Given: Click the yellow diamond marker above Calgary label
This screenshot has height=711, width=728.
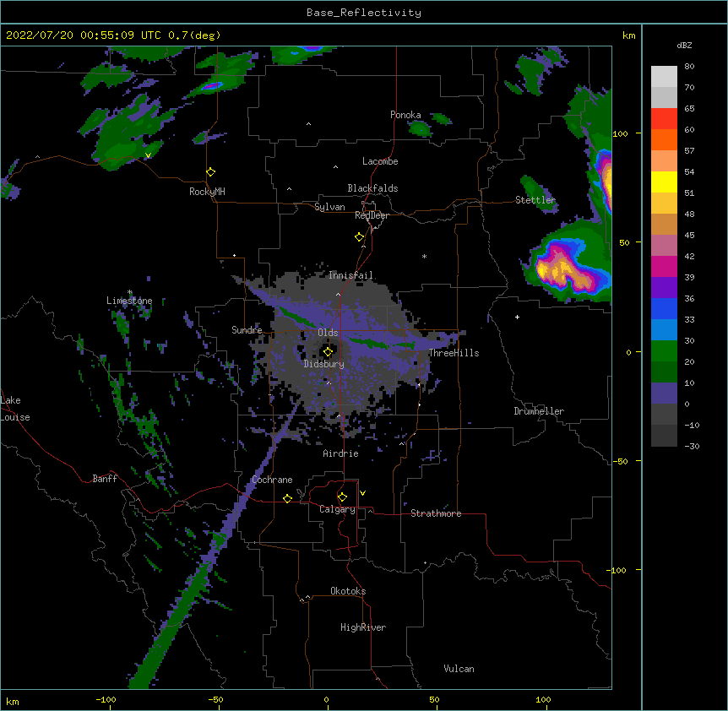Looking at the screenshot, I should pos(342,497).
